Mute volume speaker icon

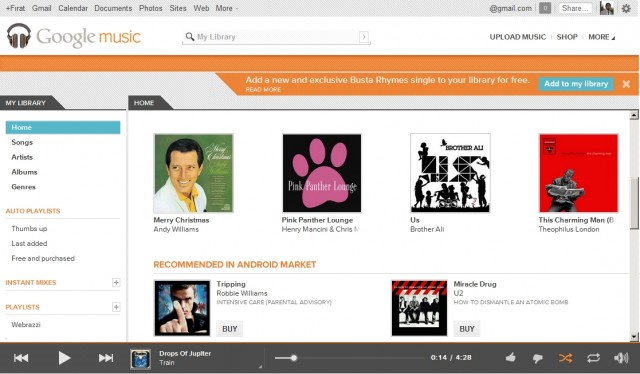621,358
